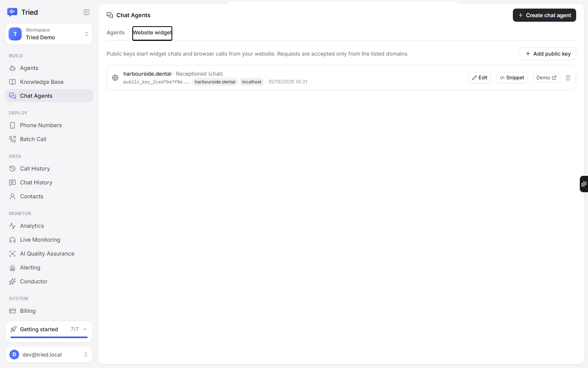Open the Alerting page

pyautogui.click(x=49, y=268)
